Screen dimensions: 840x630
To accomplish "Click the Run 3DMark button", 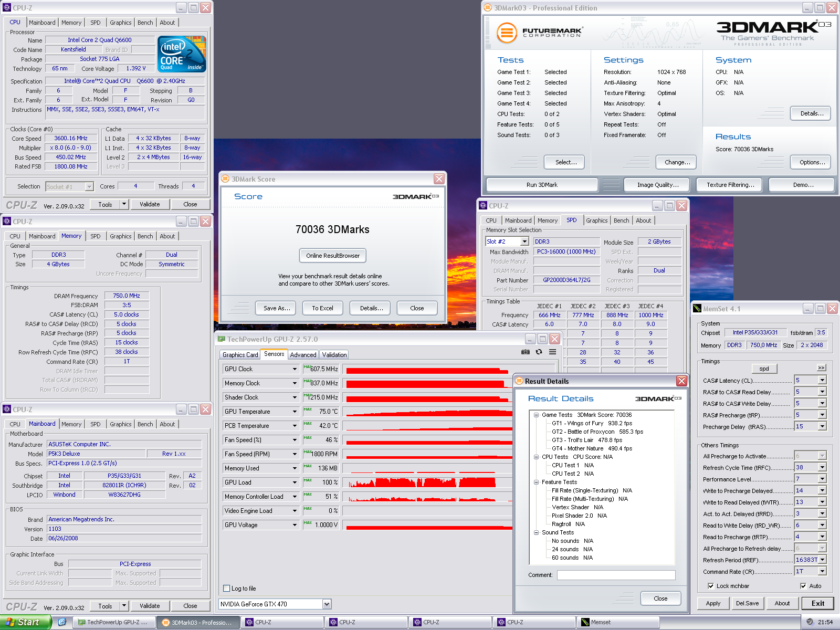I will point(542,185).
